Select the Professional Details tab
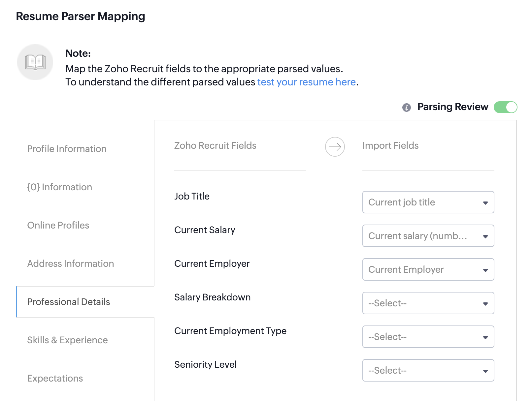Image resolution: width=532 pixels, height=401 pixels. point(68,302)
